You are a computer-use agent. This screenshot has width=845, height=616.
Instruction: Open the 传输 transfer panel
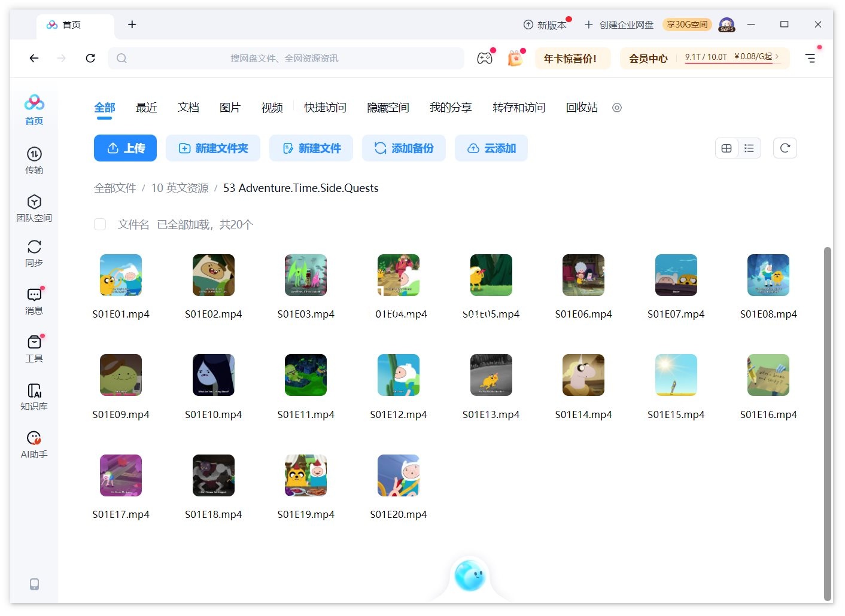point(34,160)
